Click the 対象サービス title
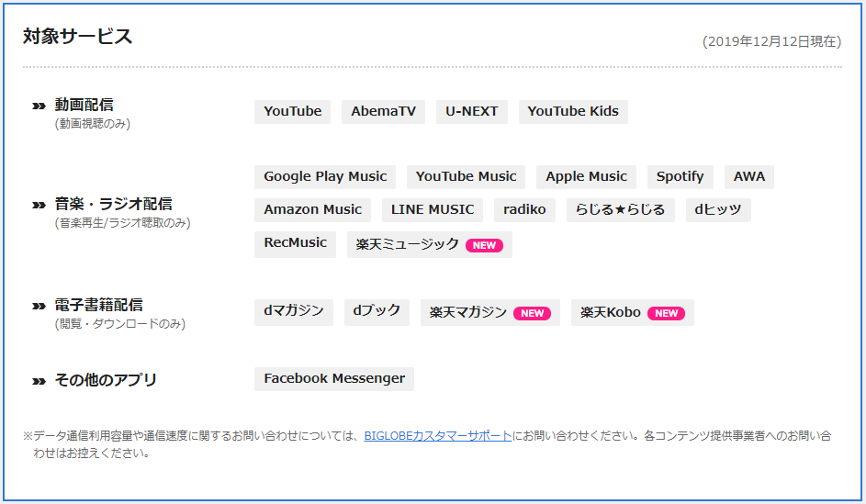 pos(77,37)
